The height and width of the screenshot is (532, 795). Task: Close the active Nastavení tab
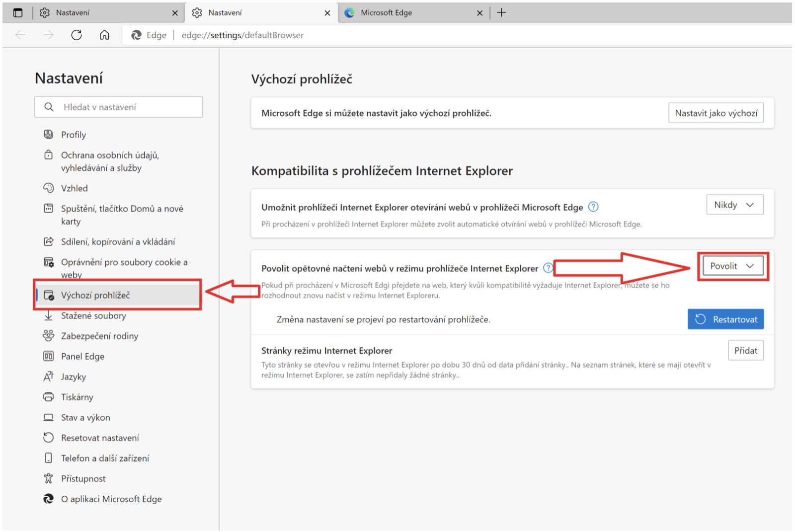(327, 13)
